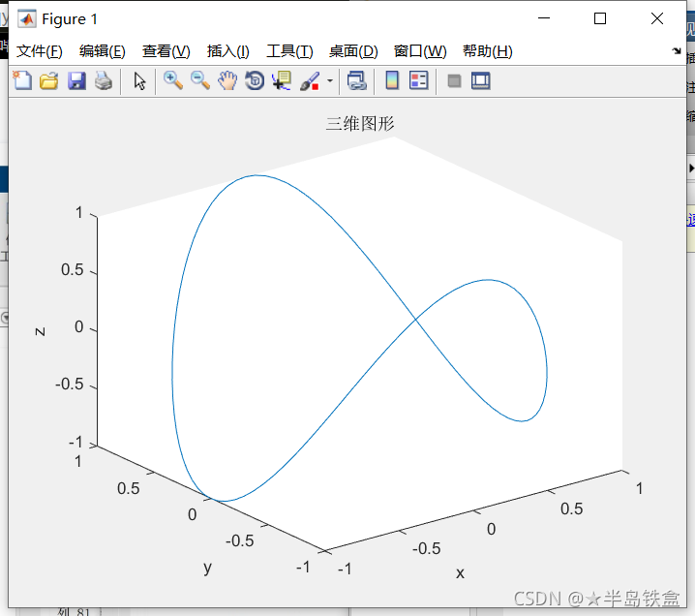Open the 桌面(D) menu
695x616 pixels.
(353, 51)
